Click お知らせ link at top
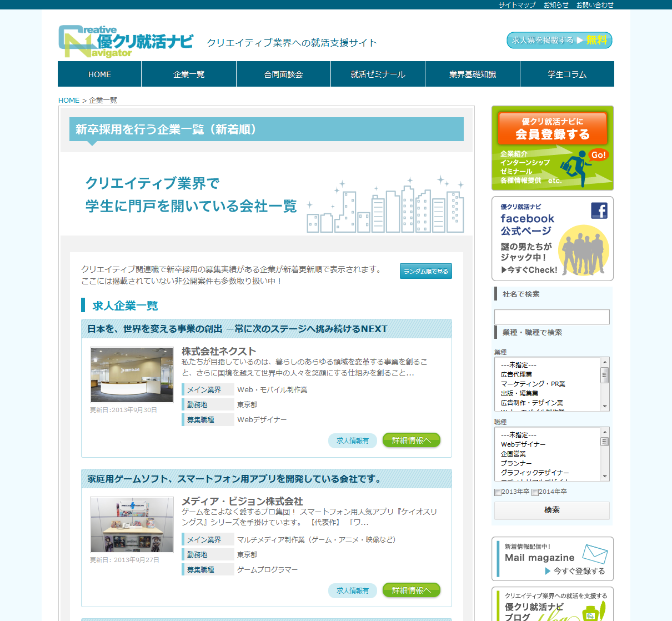Viewport: 672px width, 621px height. click(x=556, y=5)
